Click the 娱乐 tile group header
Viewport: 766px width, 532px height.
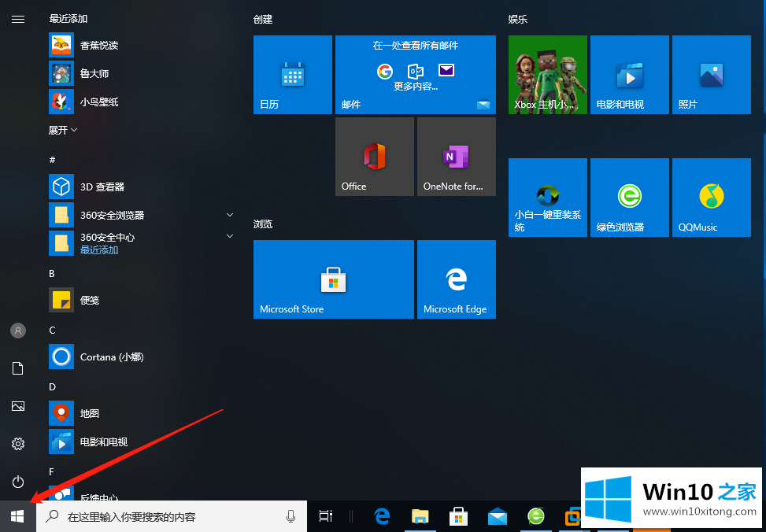(518, 19)
